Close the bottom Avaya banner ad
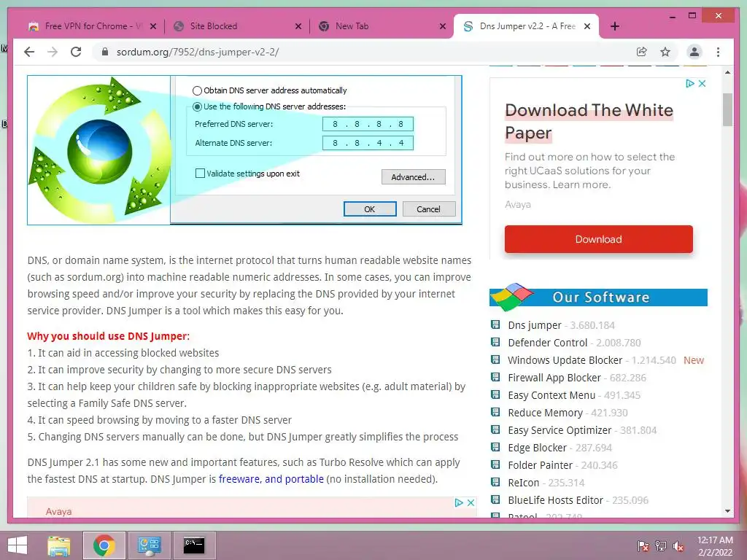The image size is (747, 560). (x=471, y=502)
